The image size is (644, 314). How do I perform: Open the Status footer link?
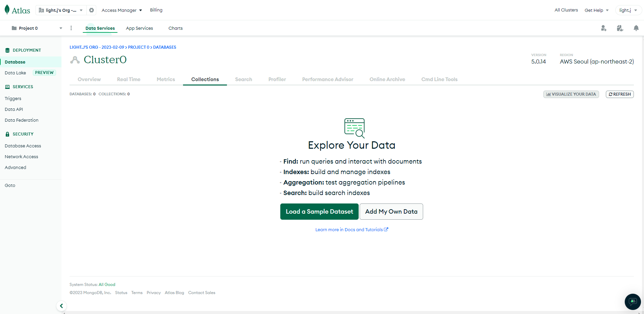click(x=121, y=293)
